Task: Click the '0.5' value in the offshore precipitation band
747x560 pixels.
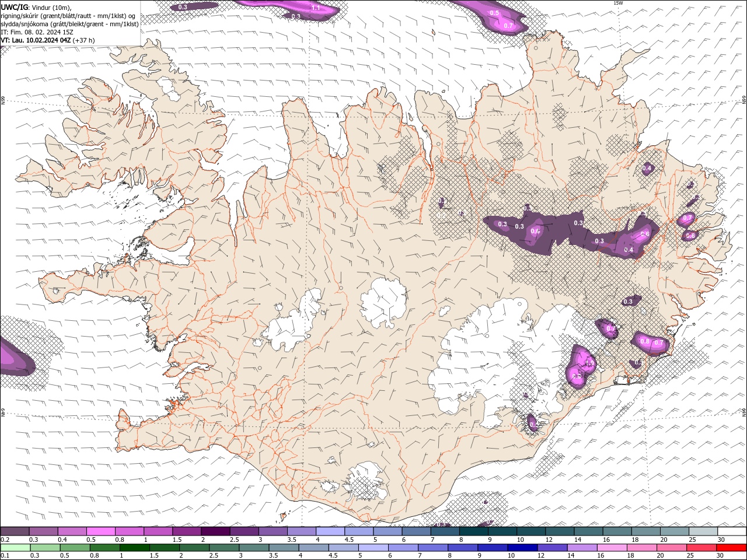Action: point(494,13)
